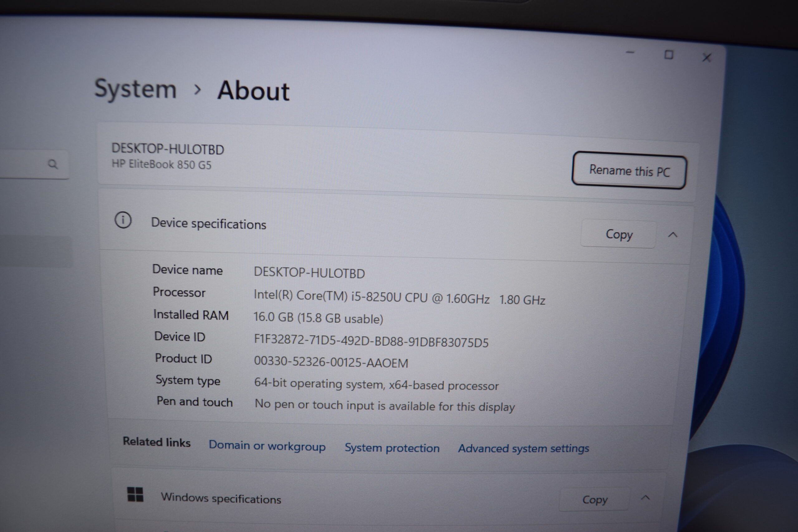Click the Rename this PC button

(629, 170)
